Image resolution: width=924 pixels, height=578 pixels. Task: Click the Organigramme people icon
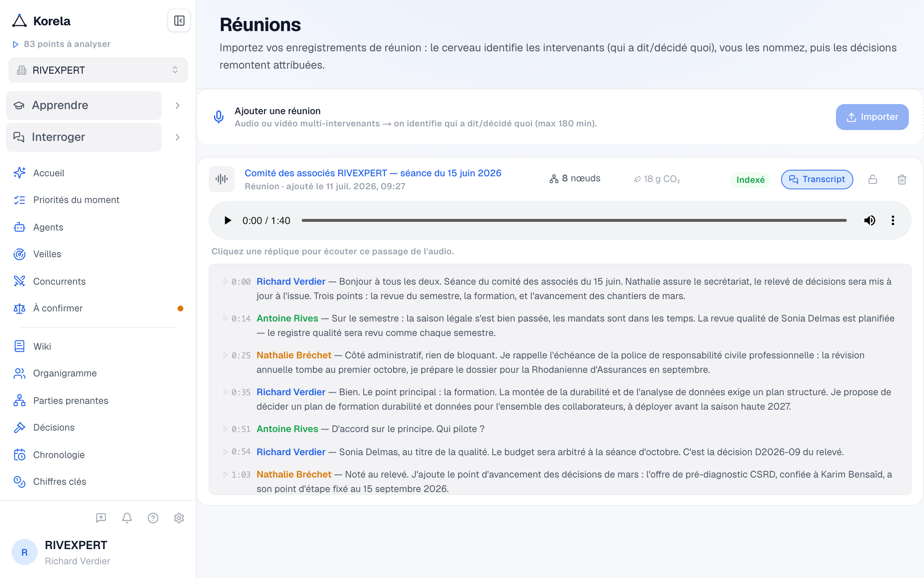[x=19, y=374]
